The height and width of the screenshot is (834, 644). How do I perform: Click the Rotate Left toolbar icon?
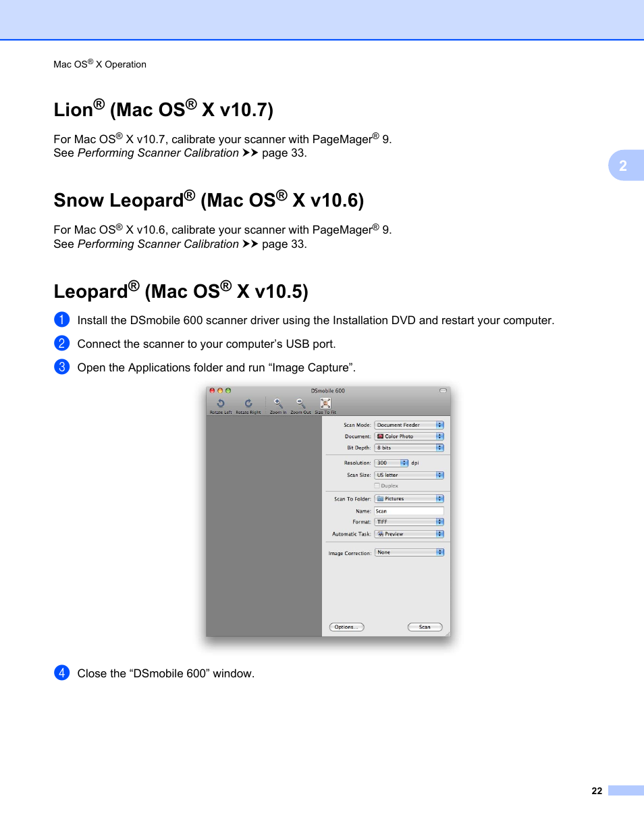click(220, 403)
